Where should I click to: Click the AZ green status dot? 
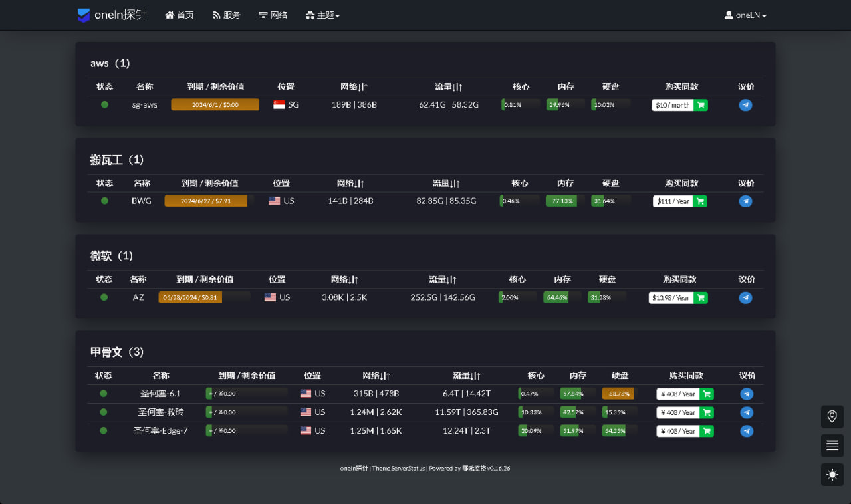(104, 297)
